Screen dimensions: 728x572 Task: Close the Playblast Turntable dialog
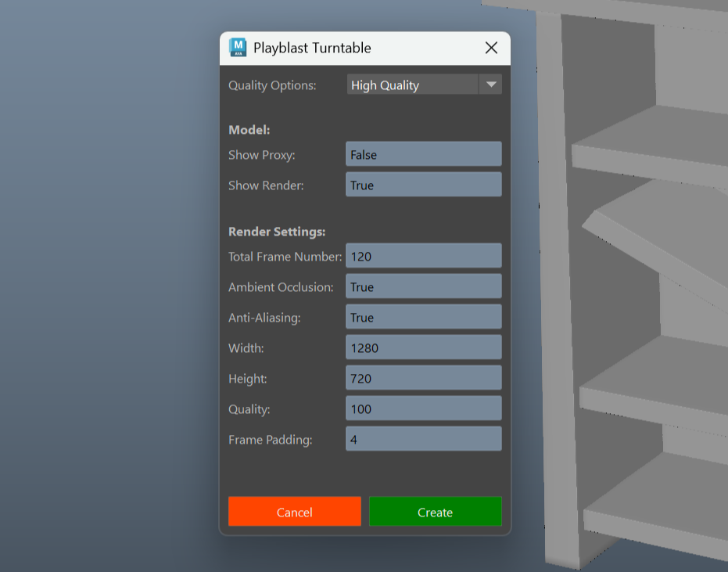(491, 48)
